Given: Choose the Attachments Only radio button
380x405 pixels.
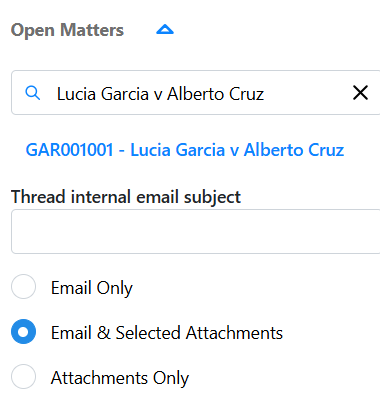Looking at the screenshot, I should (x=23, y=377).
